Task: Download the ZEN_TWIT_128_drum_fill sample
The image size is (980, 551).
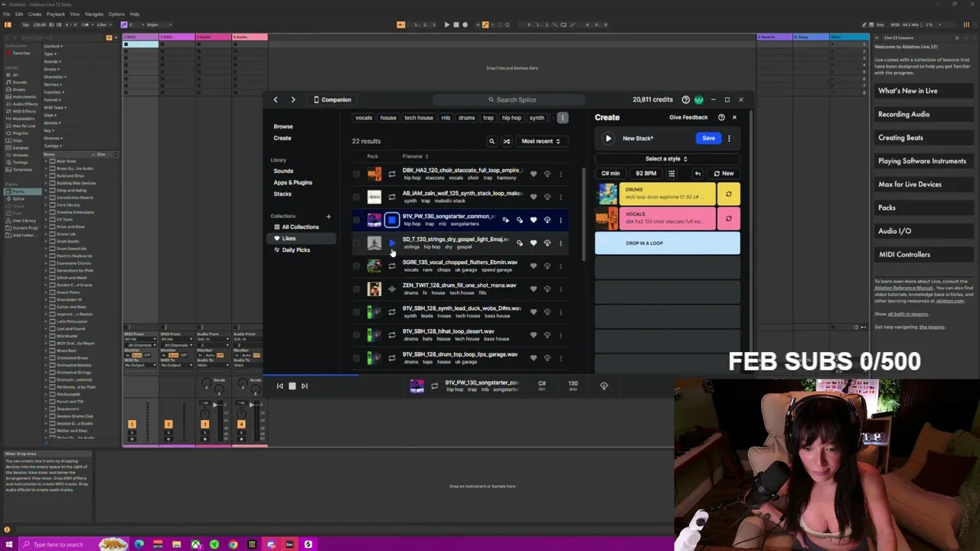Action: click(x=547, y=289)
